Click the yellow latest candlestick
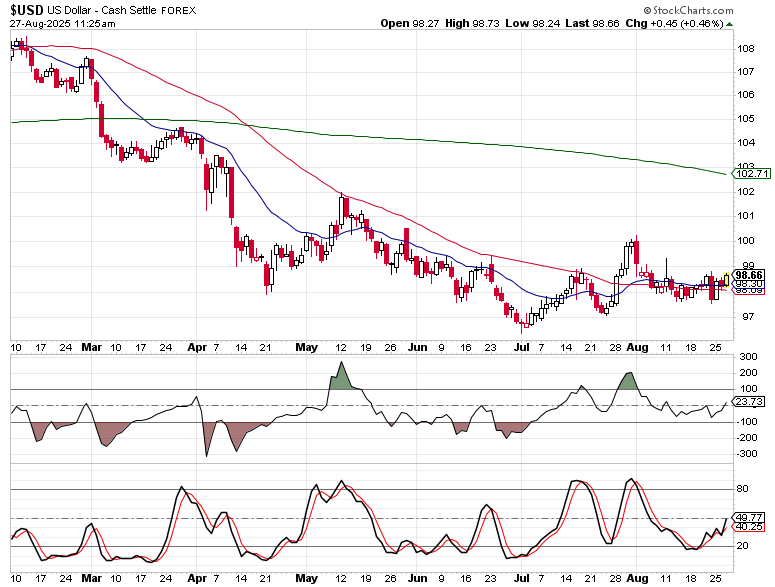Screen dimensions: 775x587 click(x=727, y=280)
